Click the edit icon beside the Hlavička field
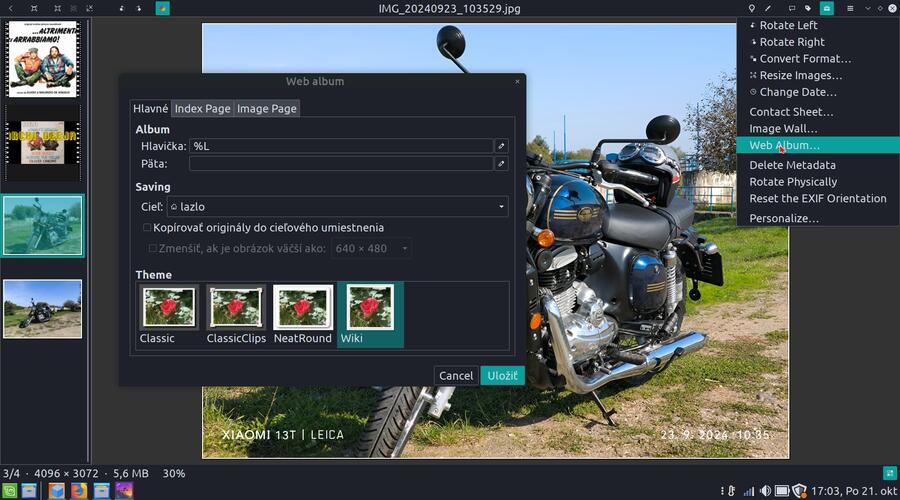 tap(502, 146)
